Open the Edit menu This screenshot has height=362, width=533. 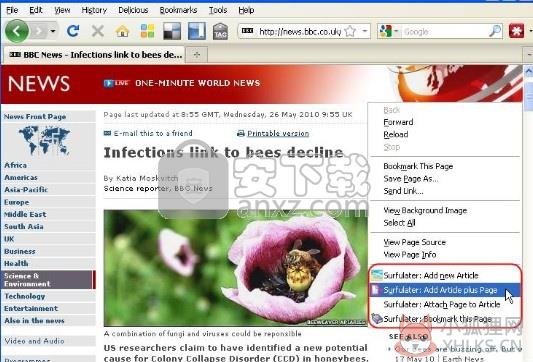pos(36,10)
